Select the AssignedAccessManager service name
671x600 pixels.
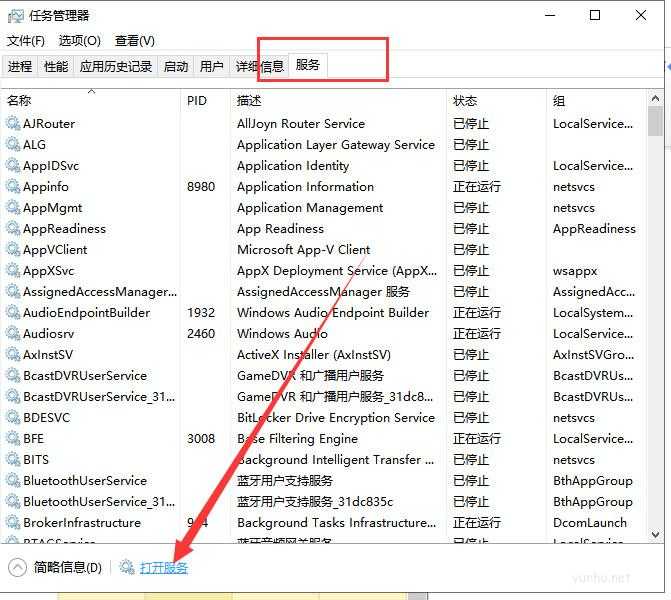point(100,291)
